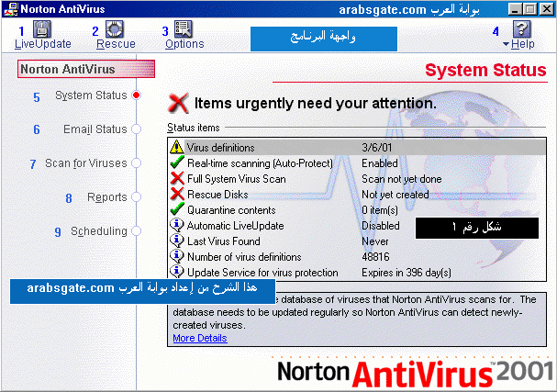The height and width of the screenshot is (392, 557).
Task: Click the large red X alert icon
Action: click(178, 104)
